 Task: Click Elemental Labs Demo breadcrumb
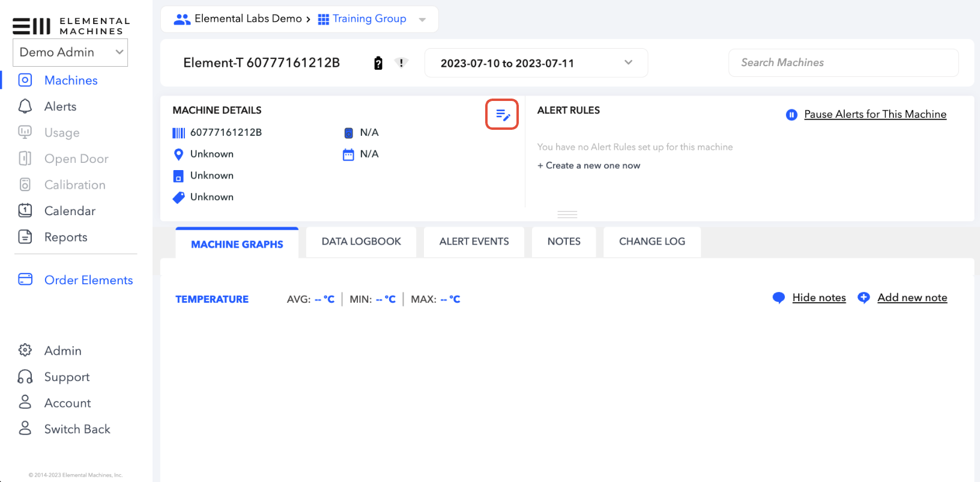[x=248, y=19]
